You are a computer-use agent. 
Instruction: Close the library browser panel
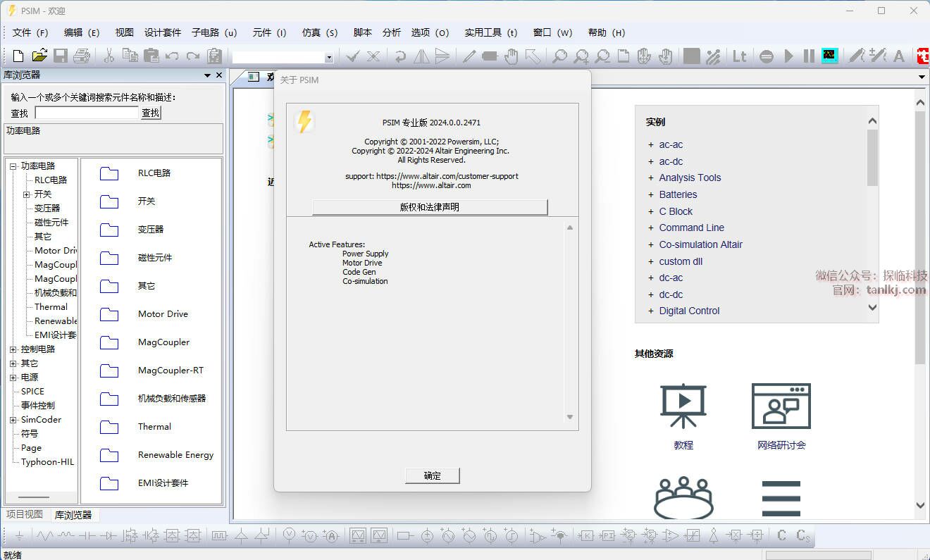pos(219,75)
